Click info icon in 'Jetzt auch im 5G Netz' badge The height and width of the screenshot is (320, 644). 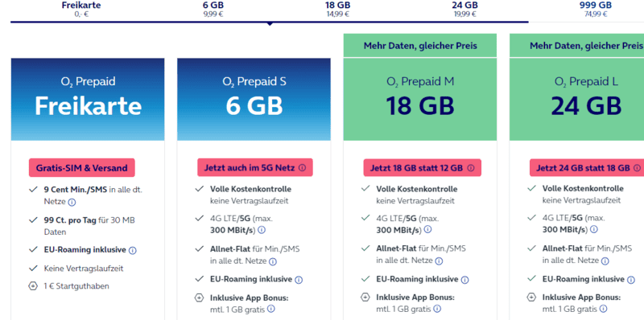tap(303, 168)
